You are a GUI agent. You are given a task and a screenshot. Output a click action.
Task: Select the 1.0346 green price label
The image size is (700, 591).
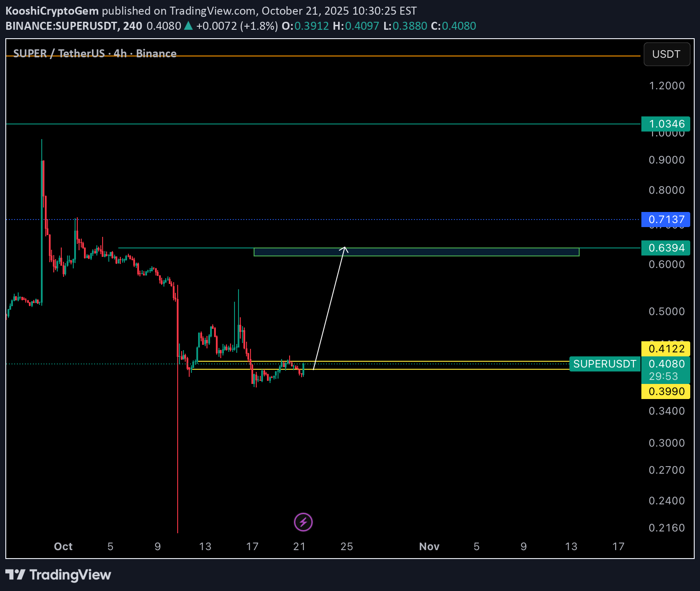(665, 124)
